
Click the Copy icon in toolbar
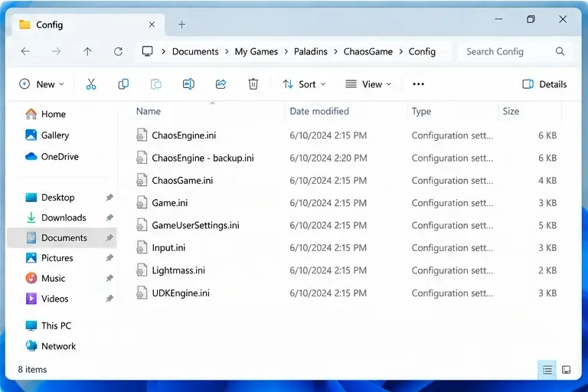coord(123,84)
